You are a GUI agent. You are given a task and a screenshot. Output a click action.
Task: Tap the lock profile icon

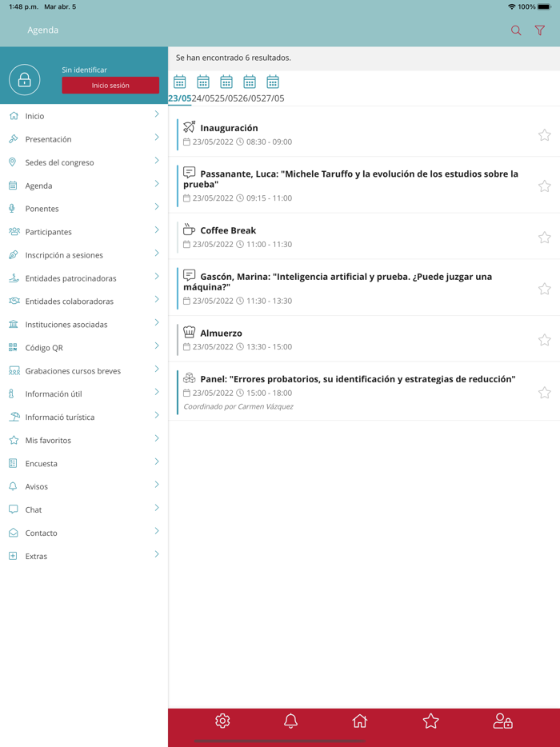pos(24,79)
